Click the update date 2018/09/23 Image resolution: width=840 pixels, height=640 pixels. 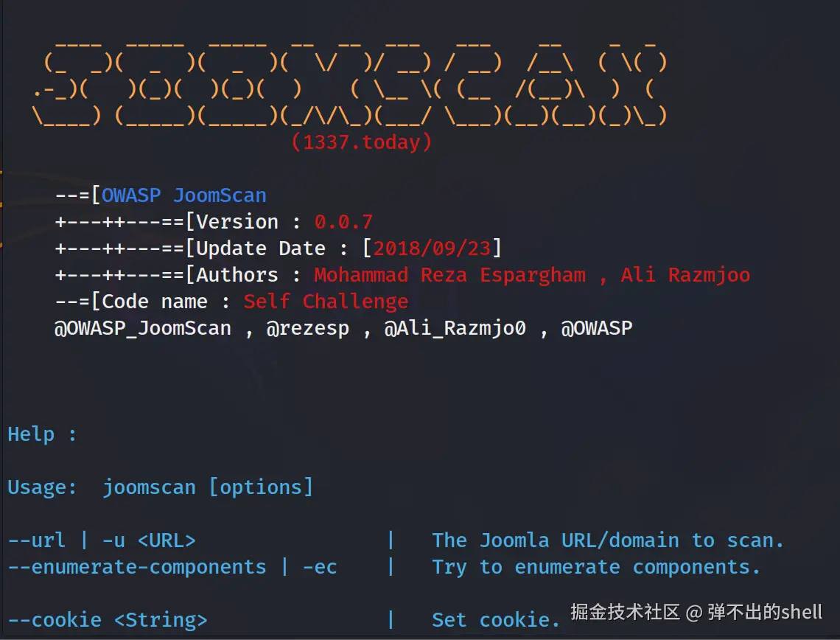click(432, 248)
